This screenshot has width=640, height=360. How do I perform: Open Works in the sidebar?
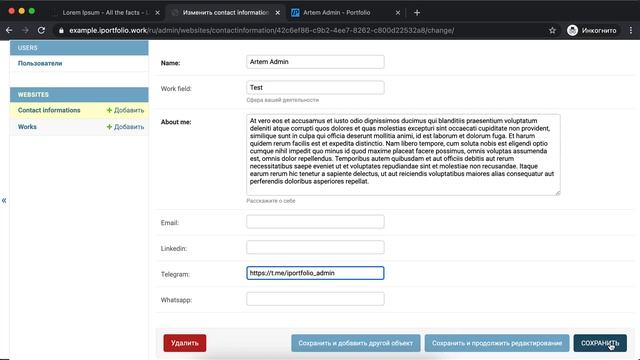click(x=27, y=127)
